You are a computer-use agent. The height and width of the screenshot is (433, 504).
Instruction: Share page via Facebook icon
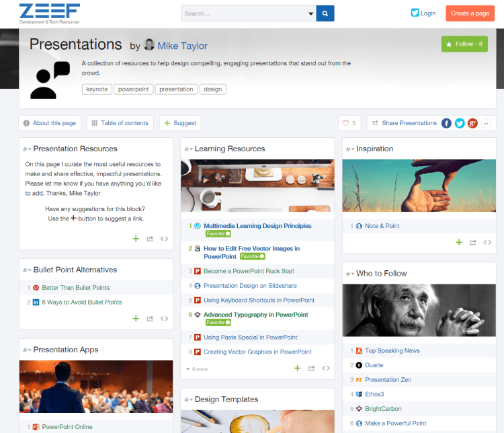(x=446, y=123)
